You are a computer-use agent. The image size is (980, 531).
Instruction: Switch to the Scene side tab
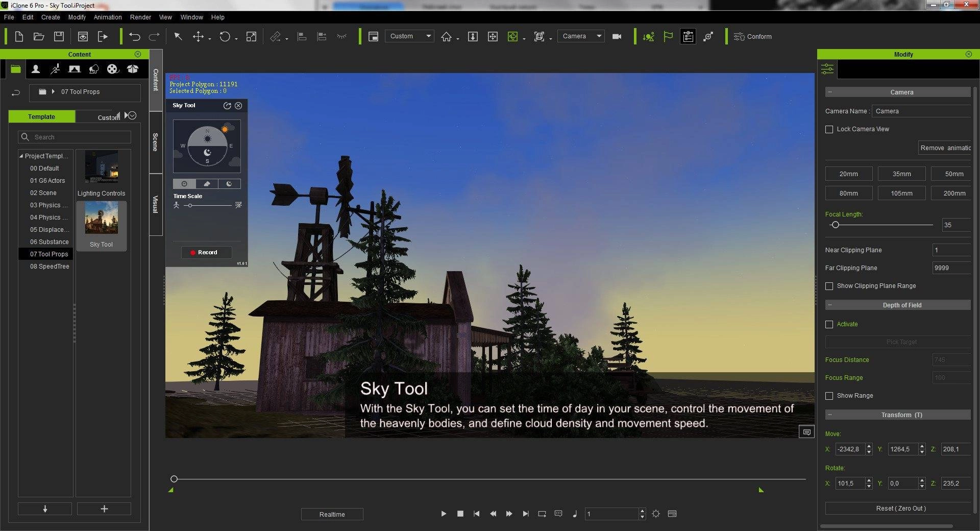[156, 142]
